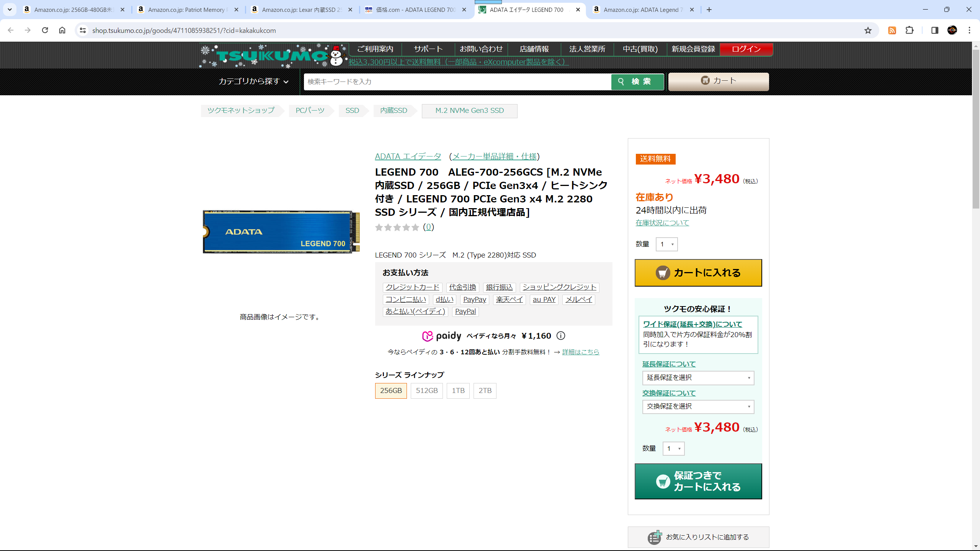Open ご利用案内 menu item
The height and width of the screenshot is (551, 980).
point(375,49)
